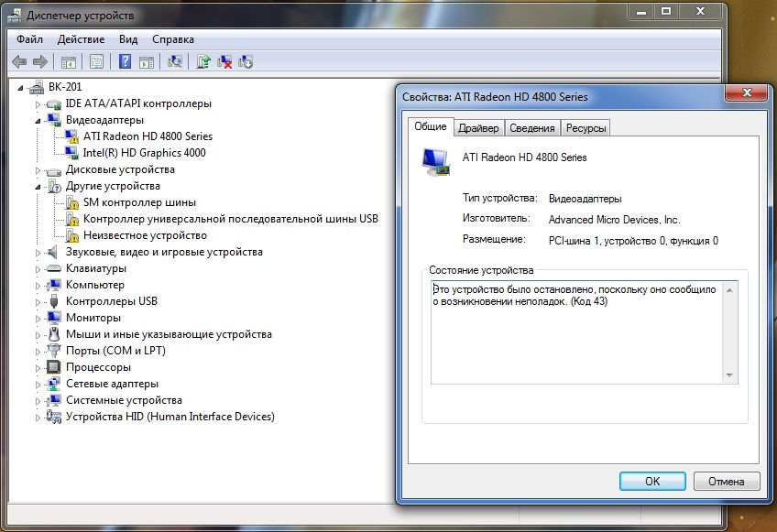Expand Контроллеры USB

(38, 302)
